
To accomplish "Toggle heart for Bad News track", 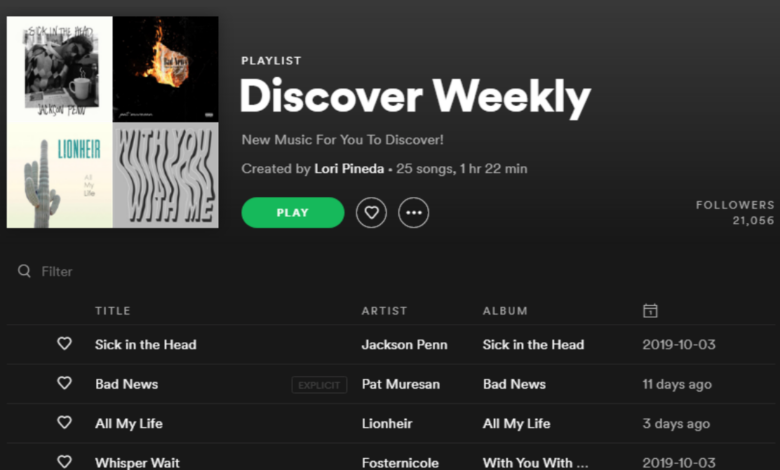I will point(64,382).
